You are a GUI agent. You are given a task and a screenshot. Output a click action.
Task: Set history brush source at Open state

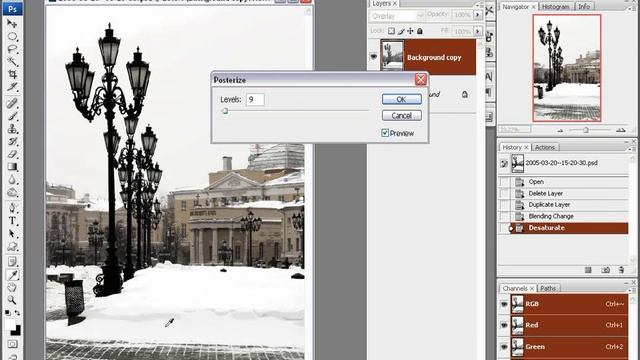504,182
